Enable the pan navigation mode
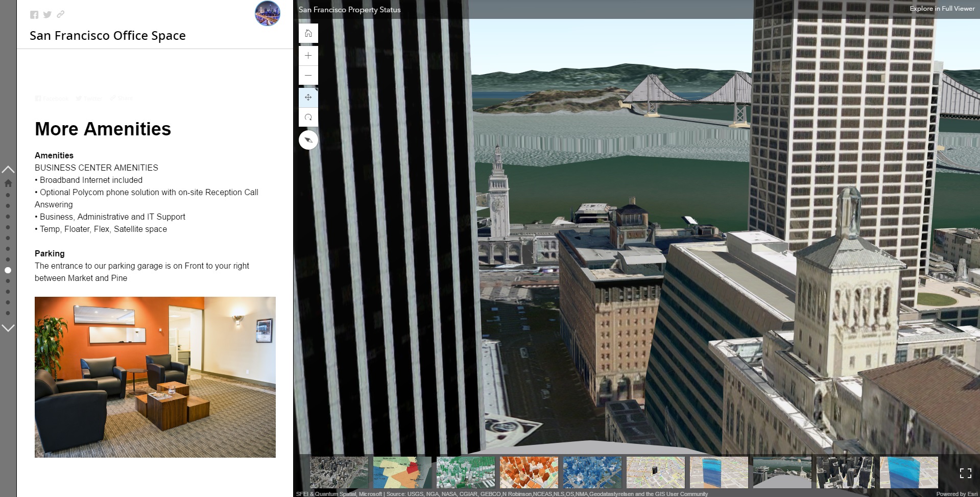Viewport: 980px width, 497px height. point(308,97)
